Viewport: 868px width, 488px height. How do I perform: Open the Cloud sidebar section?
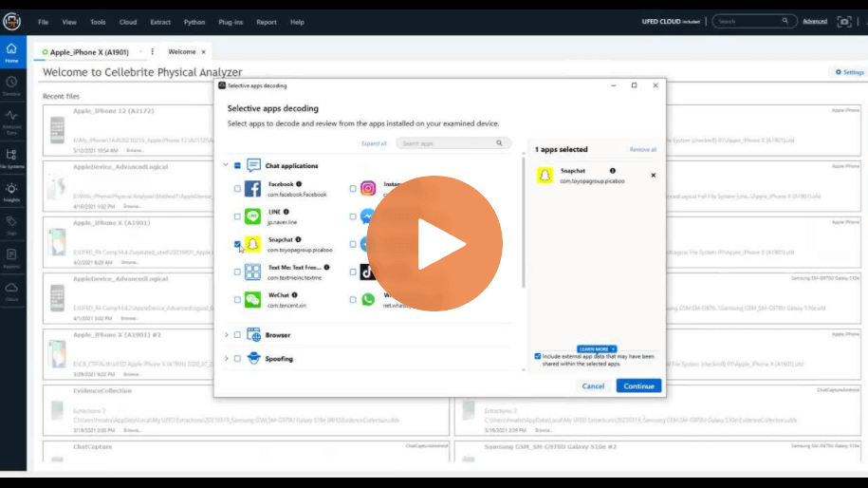coord(11,291)
